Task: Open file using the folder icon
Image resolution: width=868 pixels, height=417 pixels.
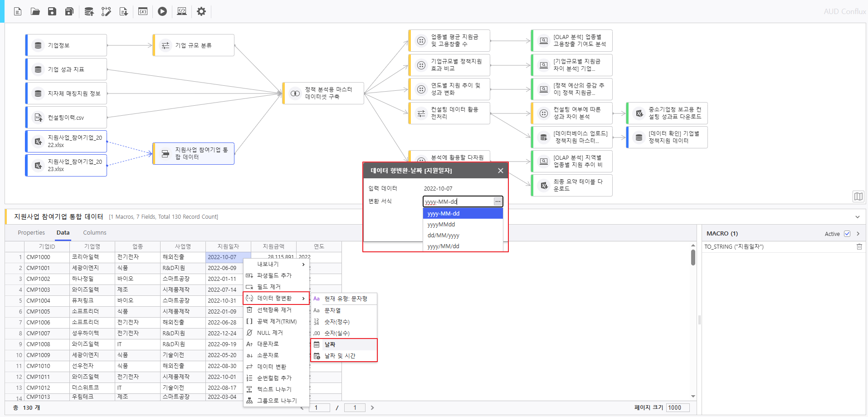Action: tap(35, 11)
